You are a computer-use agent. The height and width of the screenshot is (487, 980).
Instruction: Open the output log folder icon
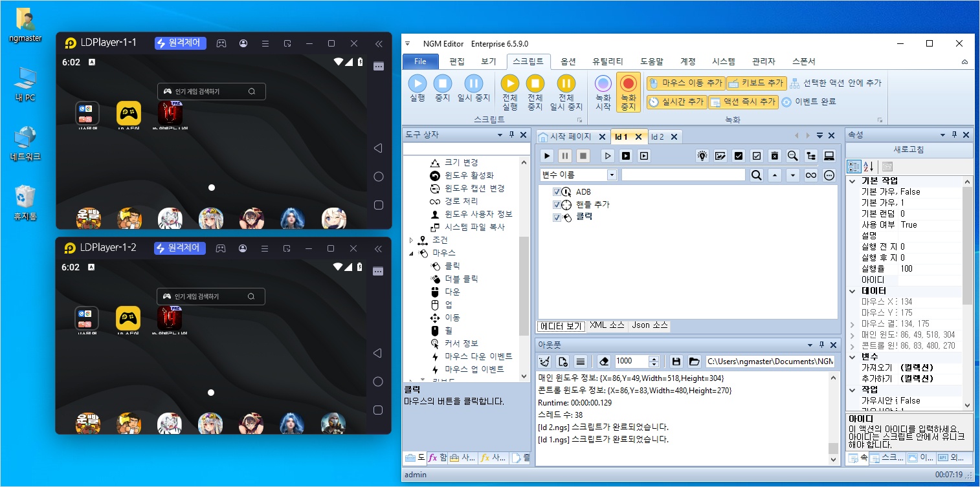point(694,362)
